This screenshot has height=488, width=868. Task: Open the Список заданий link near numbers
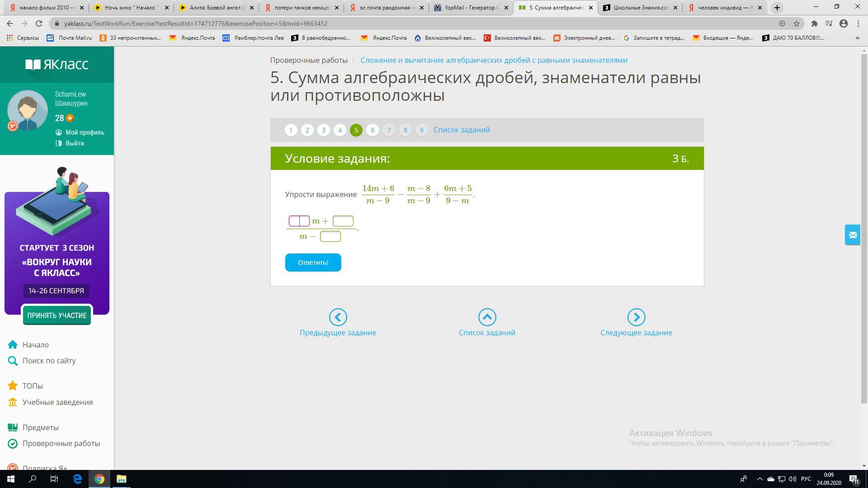pyautogui.click(x=462, y=130)
